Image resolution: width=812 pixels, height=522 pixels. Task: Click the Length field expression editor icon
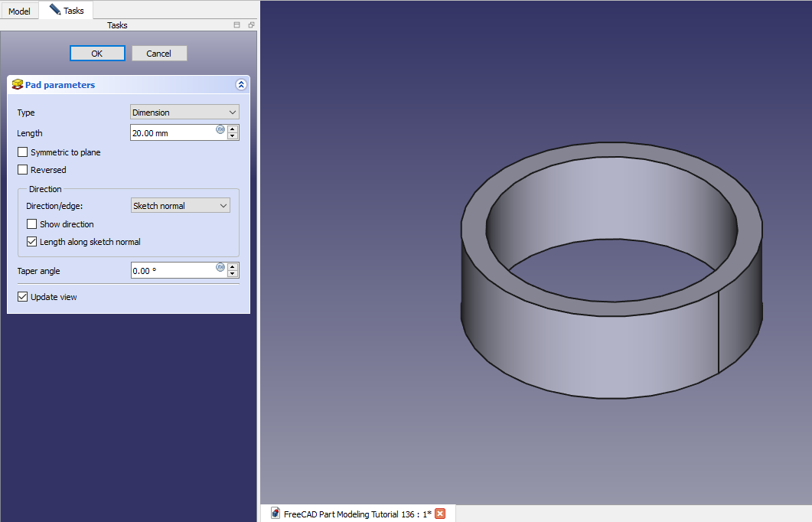point(220,129)
